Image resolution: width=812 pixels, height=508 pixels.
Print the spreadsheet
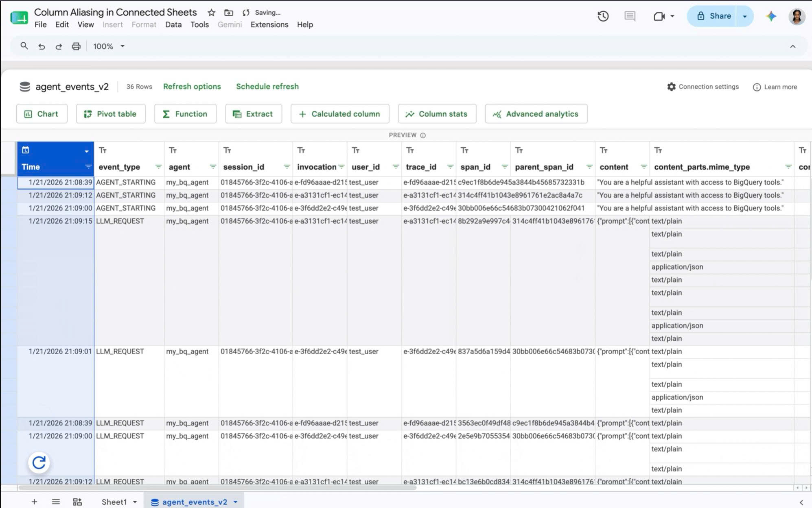pyautogui.click(x=76, y=46)
